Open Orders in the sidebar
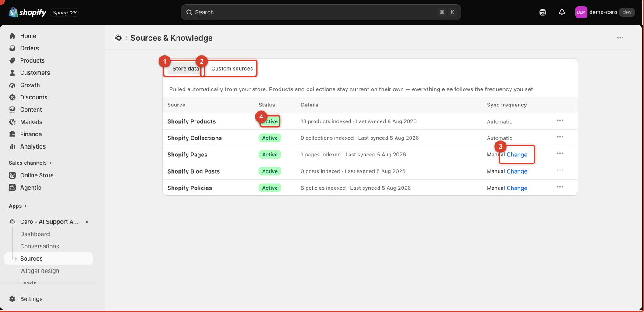Viewport: 644px width, 312px height. click(49, 48)
